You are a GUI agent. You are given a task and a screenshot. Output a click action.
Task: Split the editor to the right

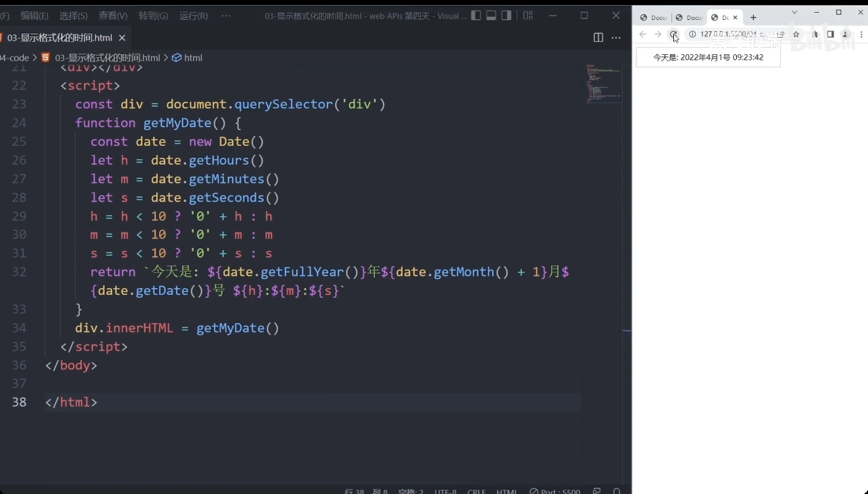598,38
